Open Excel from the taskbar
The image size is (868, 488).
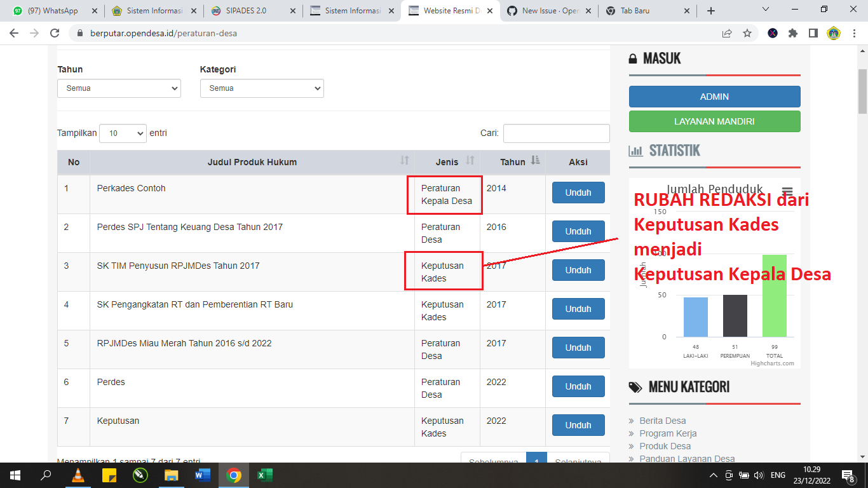(264, 475)
